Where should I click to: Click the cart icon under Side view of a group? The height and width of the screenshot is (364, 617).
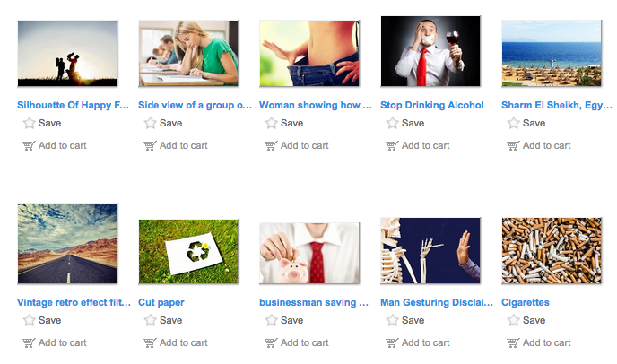(x=150, y=145)
